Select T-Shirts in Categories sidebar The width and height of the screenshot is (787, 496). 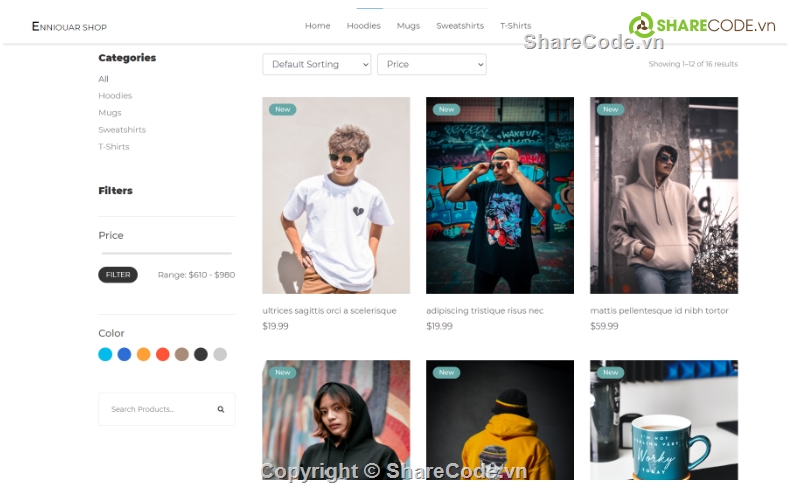[114, 147]
